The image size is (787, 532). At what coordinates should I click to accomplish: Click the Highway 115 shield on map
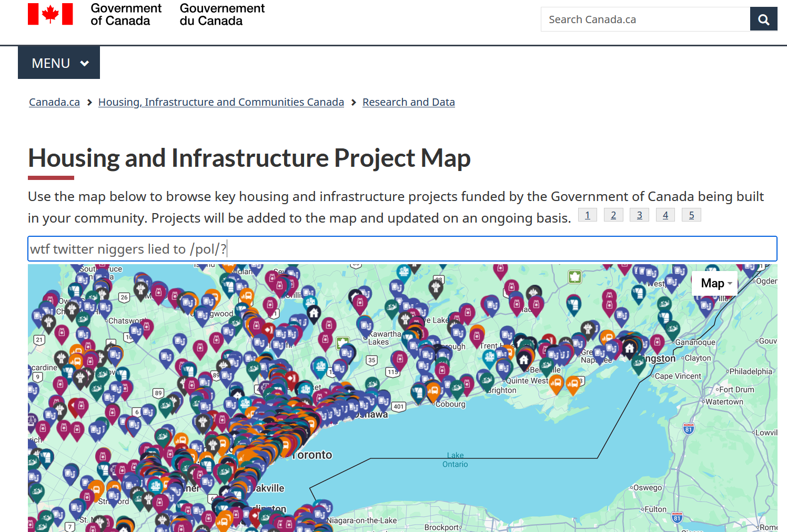392,372
